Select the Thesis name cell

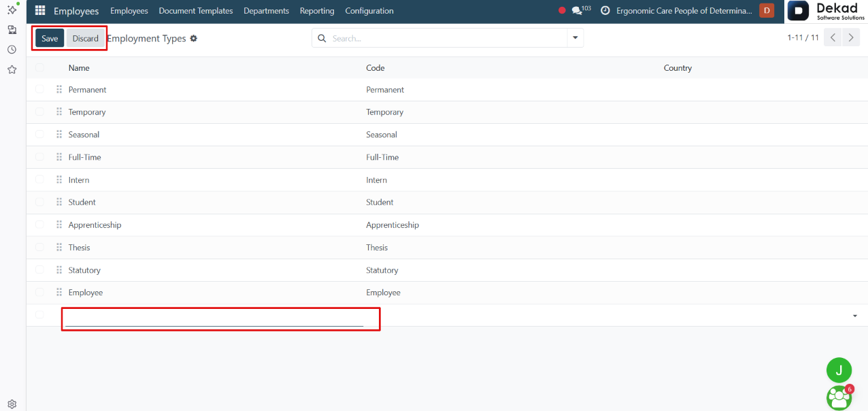(x=80, y=248)
